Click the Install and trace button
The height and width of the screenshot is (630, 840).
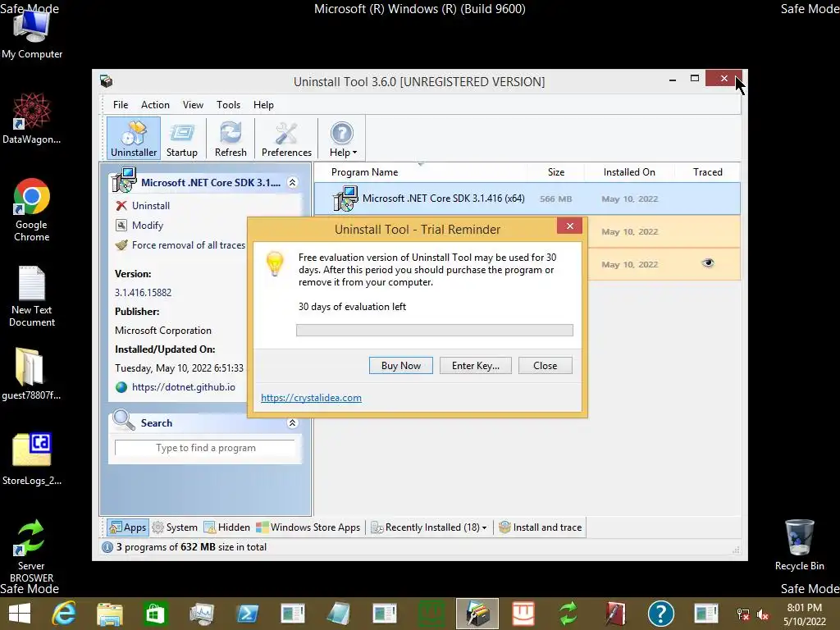[x=540, y=527]
